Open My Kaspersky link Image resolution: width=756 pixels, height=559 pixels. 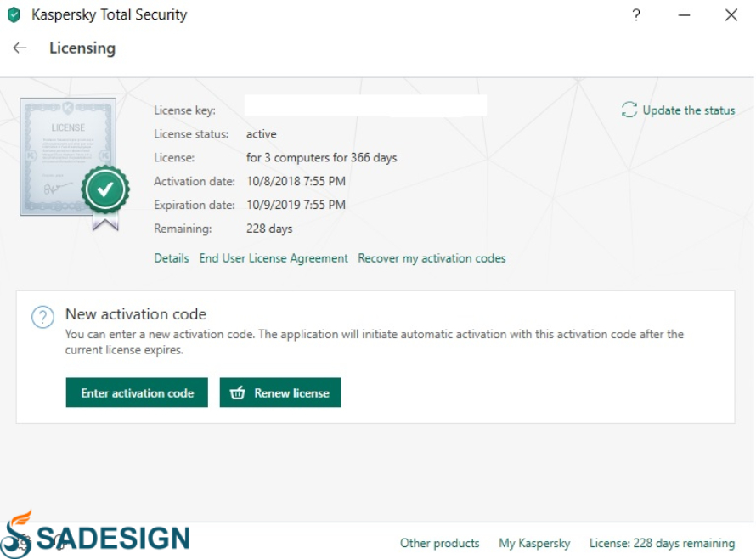[534, 543]
